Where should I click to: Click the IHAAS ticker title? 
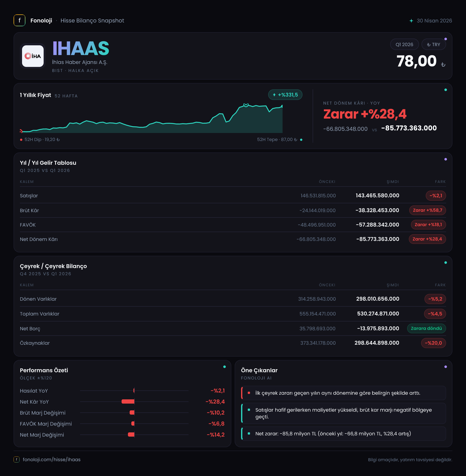point(81,48)
